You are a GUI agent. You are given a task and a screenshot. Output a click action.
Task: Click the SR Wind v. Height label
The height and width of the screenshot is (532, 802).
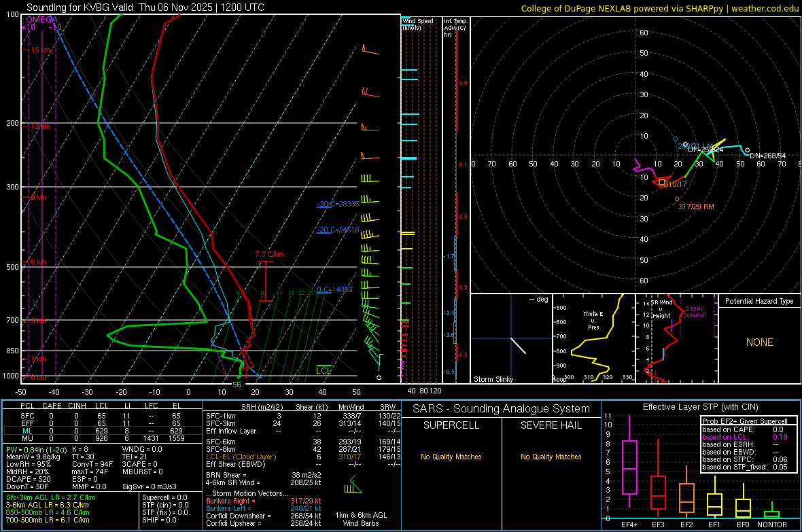tap(661, 309)
